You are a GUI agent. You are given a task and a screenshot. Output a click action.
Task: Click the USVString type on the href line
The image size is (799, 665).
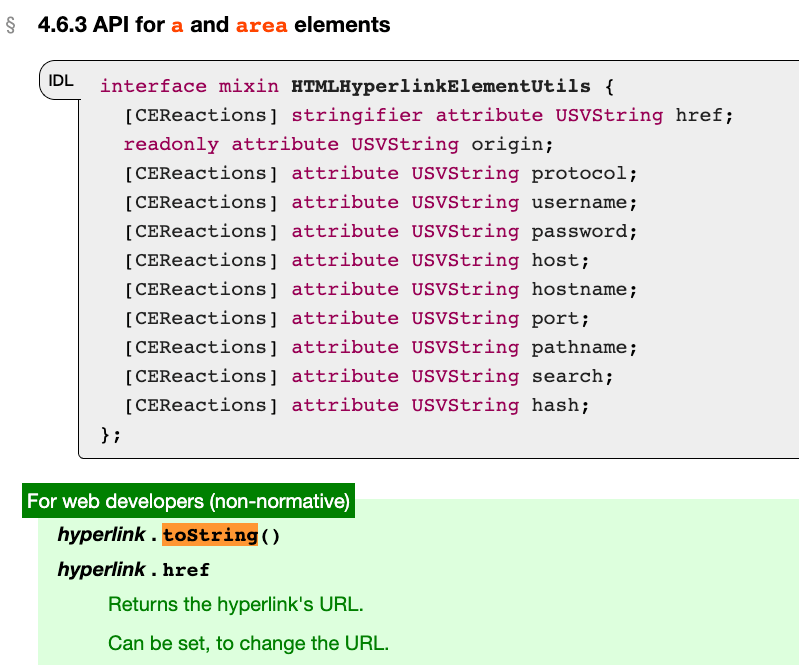point(609,115)
